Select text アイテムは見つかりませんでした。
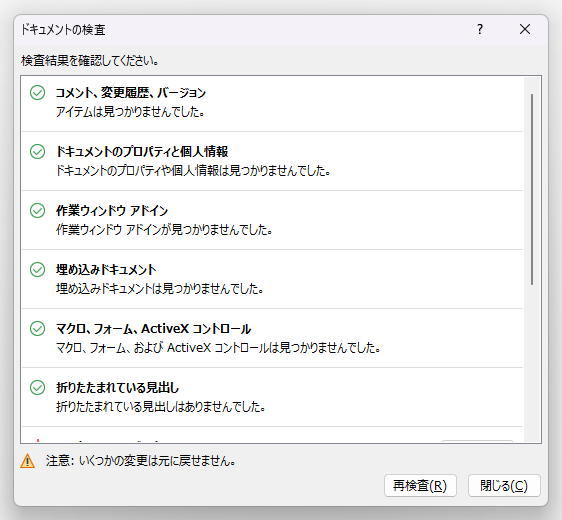This screenshot has height=520, width=562. point(130,112)
